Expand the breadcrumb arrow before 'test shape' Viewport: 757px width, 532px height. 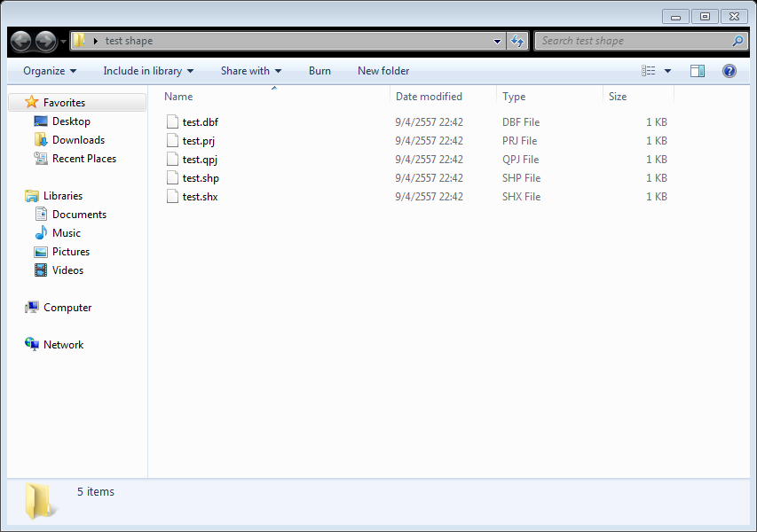(x=95, y=41)
